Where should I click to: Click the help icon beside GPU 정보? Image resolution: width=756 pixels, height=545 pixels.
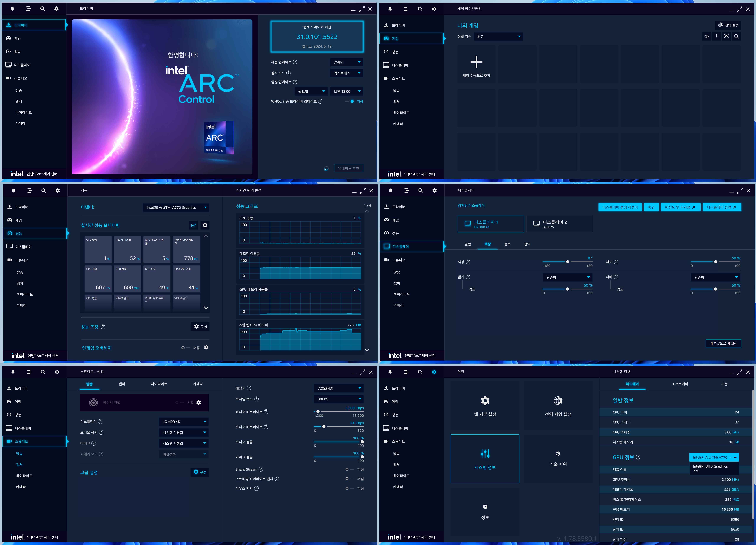point(638,457)
